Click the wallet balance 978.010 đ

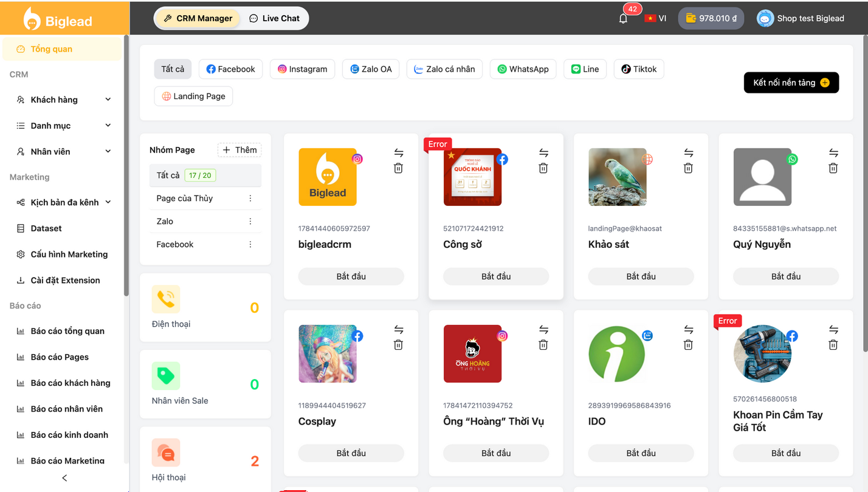point(710,18)
